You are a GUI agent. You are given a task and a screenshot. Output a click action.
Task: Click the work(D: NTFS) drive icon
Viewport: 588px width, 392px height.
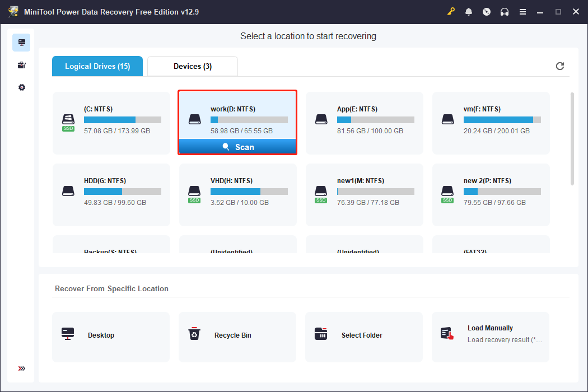(195, 120)
